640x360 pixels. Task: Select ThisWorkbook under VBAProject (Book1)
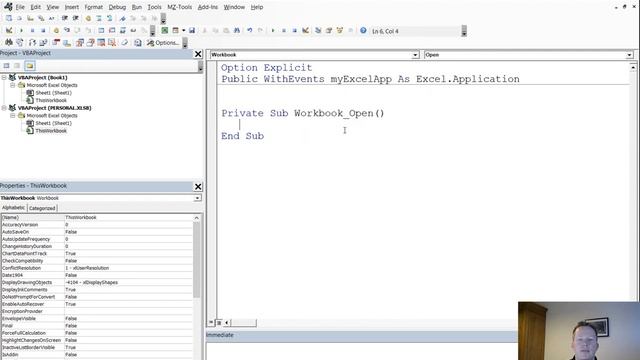pos(51,100)
